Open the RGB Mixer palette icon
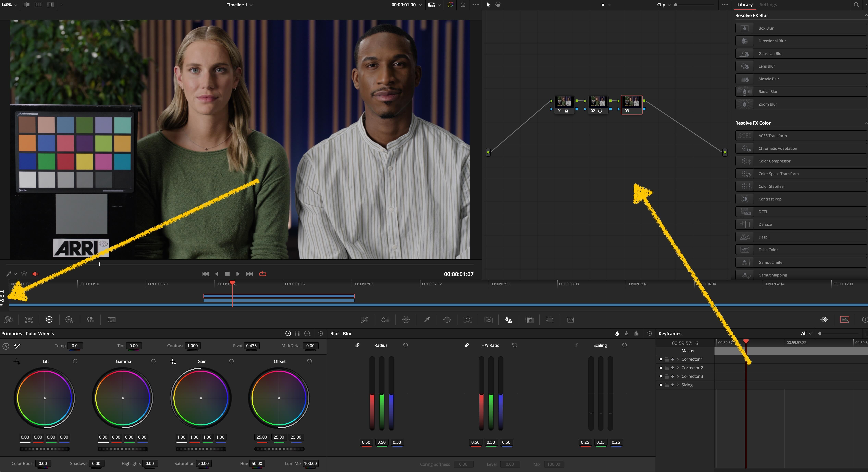 click(x=90, y=319)
